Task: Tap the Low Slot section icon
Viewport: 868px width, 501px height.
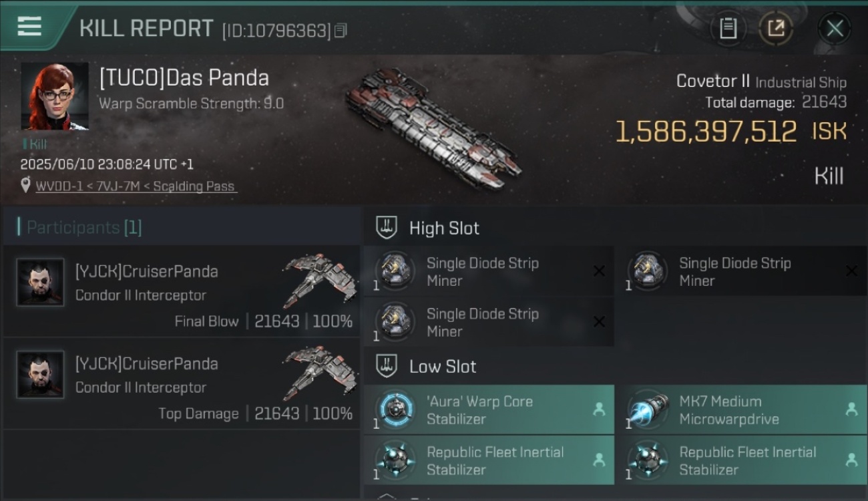Action: 387,366
